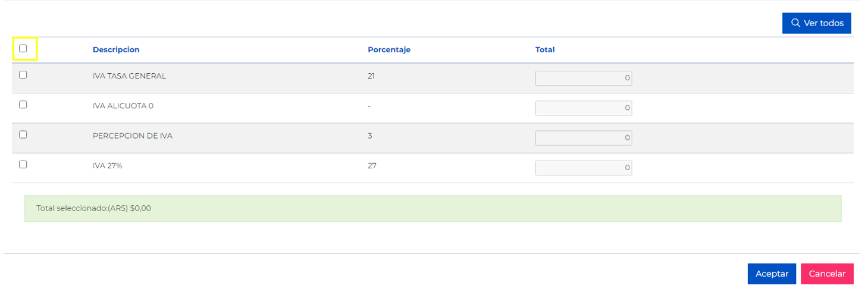Click the Porcentaje column header
This screenshot has width=868, height=301.
pos(389,50)
